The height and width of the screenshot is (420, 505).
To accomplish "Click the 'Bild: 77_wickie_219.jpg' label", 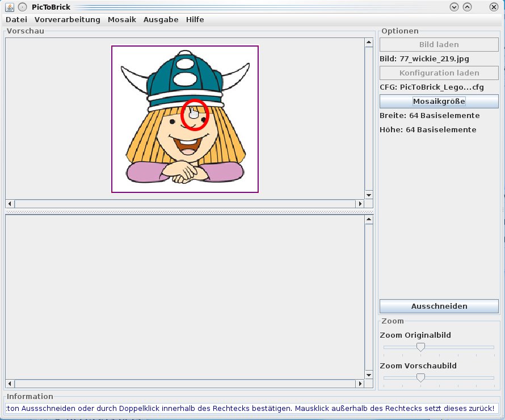I will 424,58.
